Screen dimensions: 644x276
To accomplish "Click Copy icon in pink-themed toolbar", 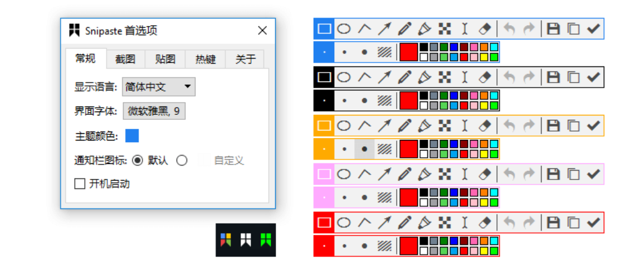I will coord(573,174).
